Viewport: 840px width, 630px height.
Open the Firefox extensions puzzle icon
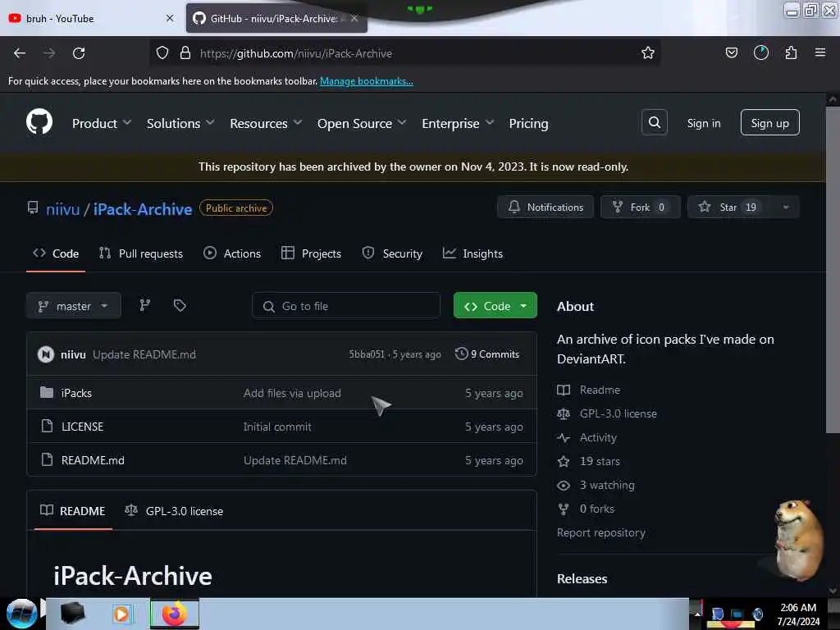tap(791, 52)
